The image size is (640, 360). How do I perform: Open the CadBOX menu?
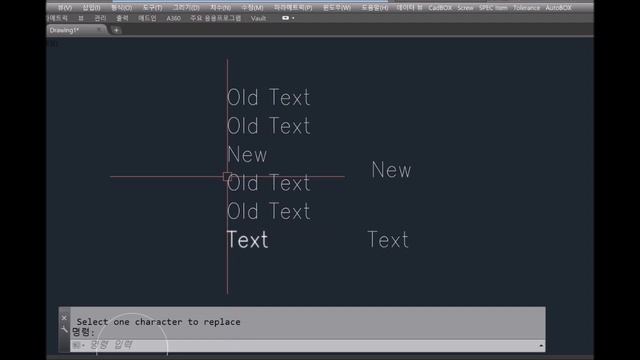(x=440, y=8)
